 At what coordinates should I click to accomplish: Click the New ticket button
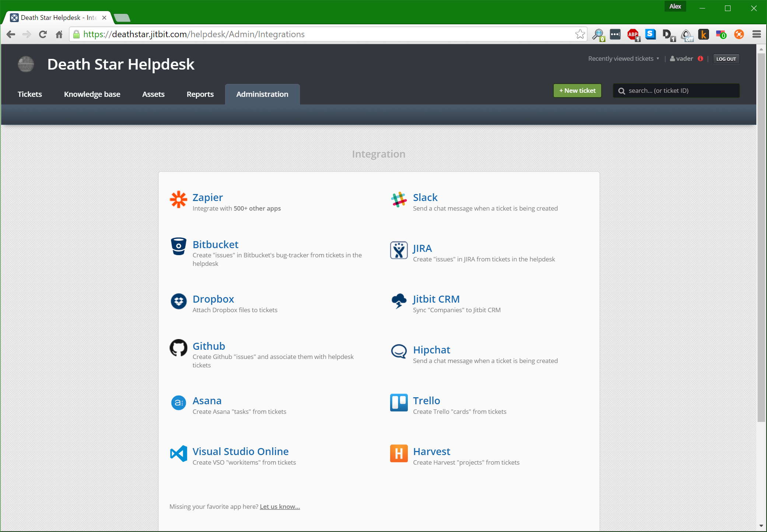click(x=577, y=90)
